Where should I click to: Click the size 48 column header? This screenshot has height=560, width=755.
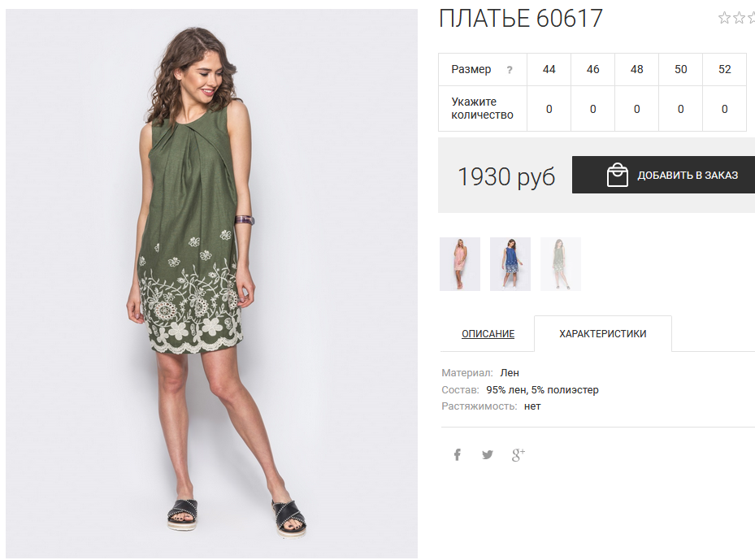pos(636,69)
